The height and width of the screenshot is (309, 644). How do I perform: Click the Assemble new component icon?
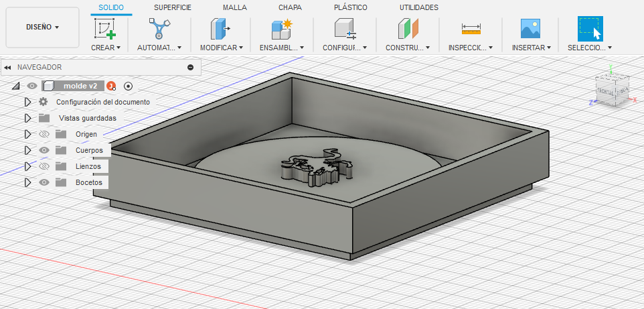click(282, 29)
